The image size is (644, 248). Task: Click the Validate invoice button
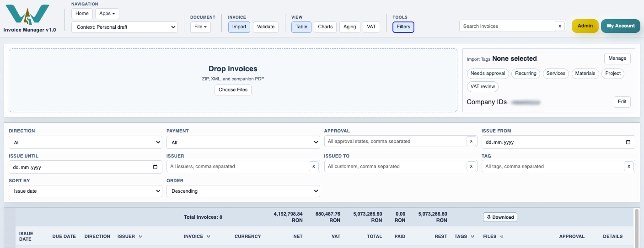click(266, 27)
